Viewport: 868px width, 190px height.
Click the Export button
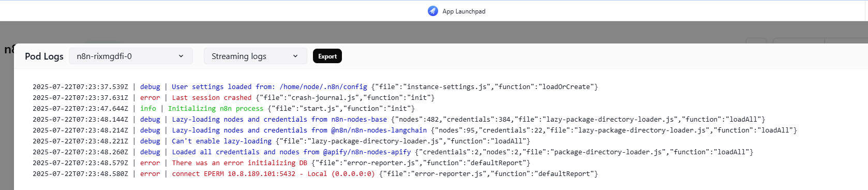point(327,56)
